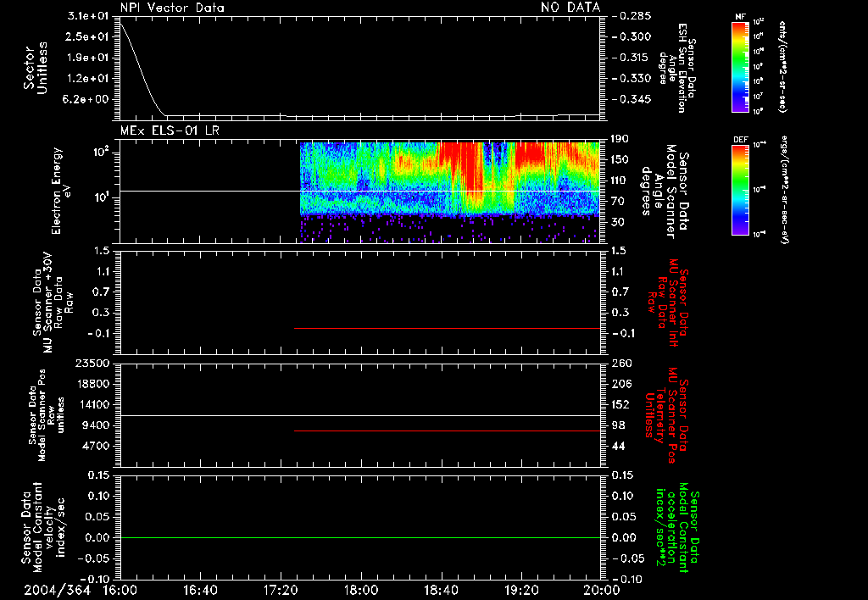Click the "30" scanner angle tick value
The width and height of the screenshot is (868, 600).
click(617, 222)
